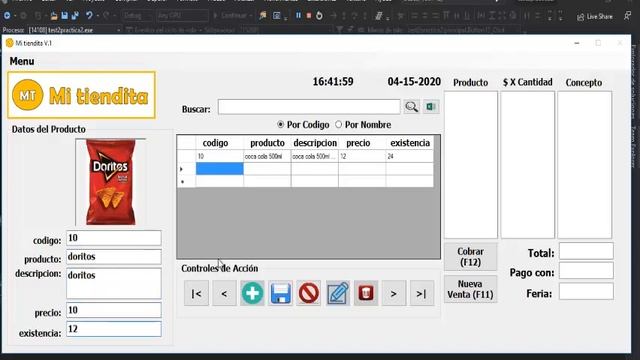Click the producto input field containing doritos
The image size is (640, 360).
[x=114, y=257]
